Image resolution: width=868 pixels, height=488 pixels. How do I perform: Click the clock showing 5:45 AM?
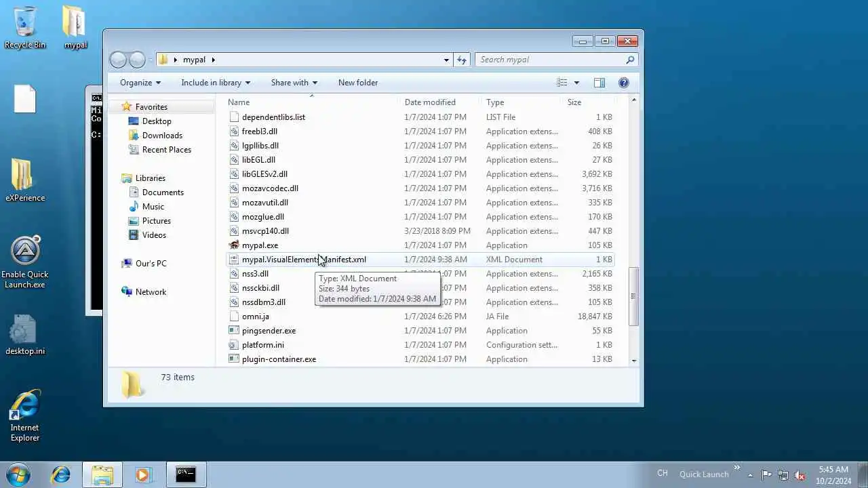(833, 470)
